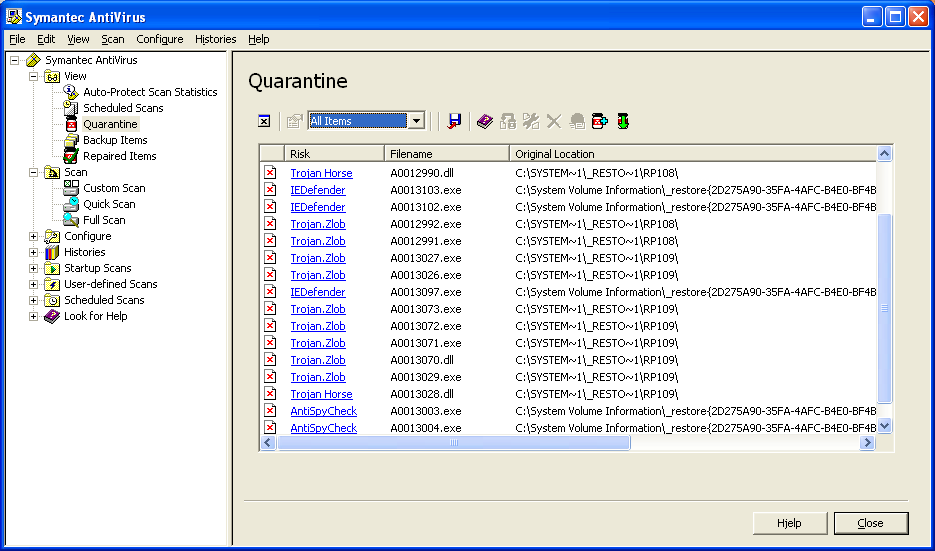
Task: Click the Hjelp button
Action: pos(790,523)
